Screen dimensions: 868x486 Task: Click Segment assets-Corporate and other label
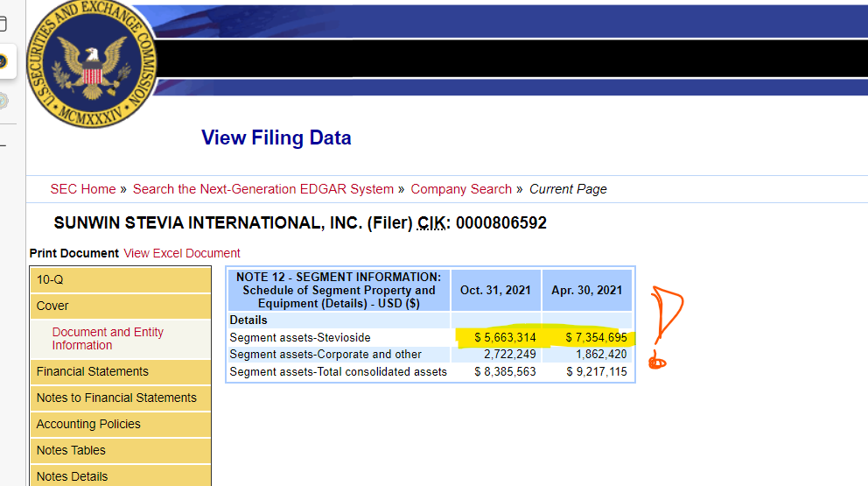click(325, 354)
